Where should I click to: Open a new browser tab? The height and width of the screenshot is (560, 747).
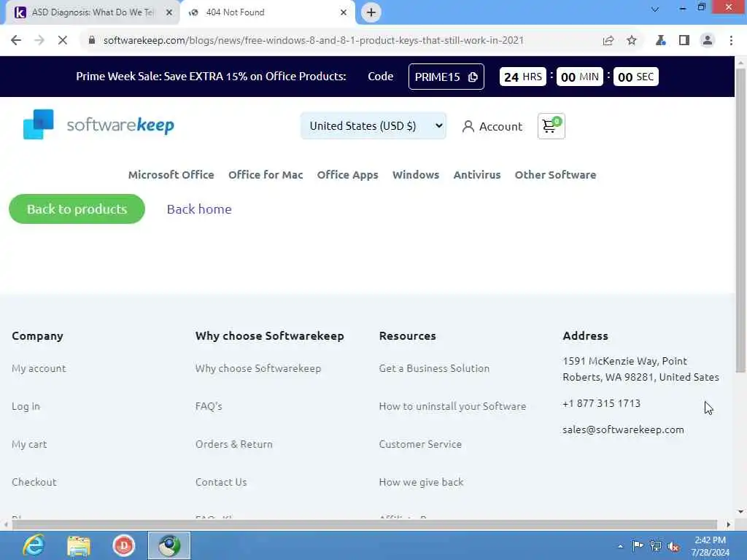[x=371, y=12]
